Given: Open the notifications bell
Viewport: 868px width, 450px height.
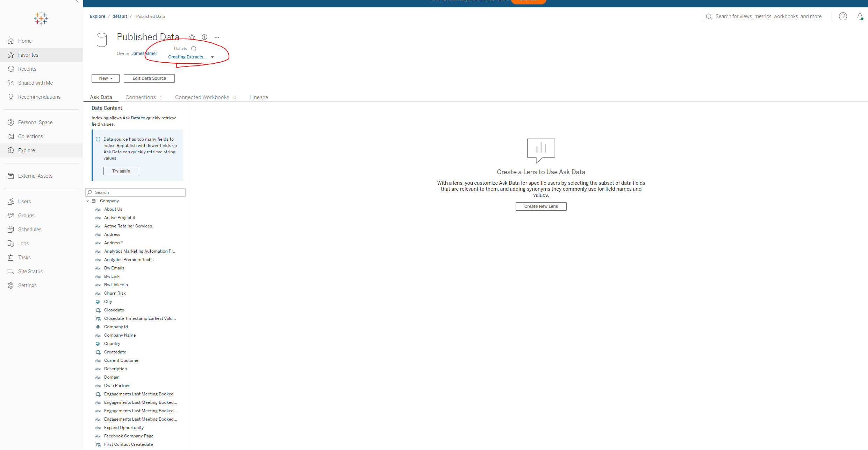Looking at the screenshot, I should point(860,16).
